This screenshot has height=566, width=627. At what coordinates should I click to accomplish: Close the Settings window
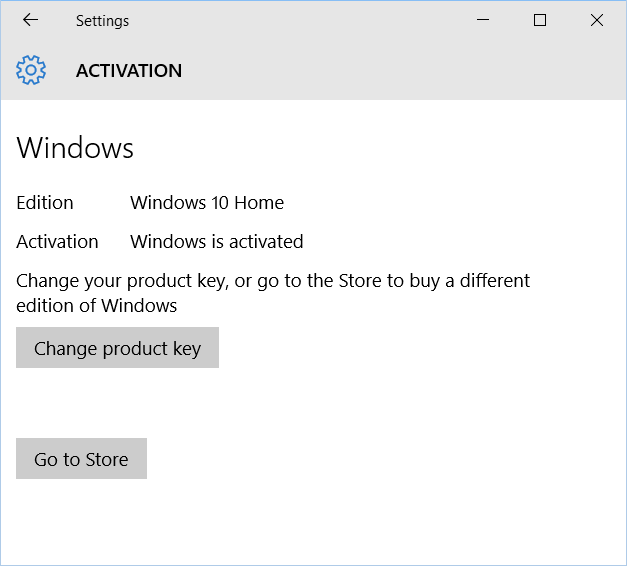tap(597, 20)
